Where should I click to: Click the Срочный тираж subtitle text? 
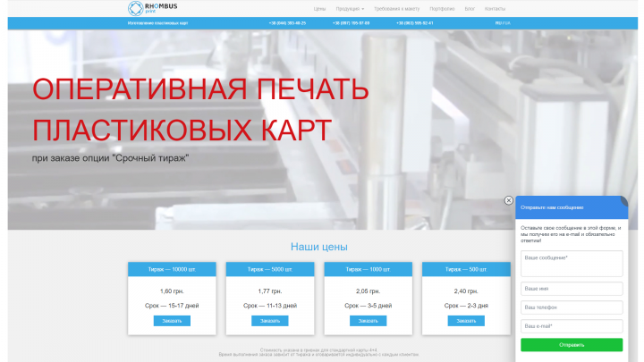click(111, 158)
